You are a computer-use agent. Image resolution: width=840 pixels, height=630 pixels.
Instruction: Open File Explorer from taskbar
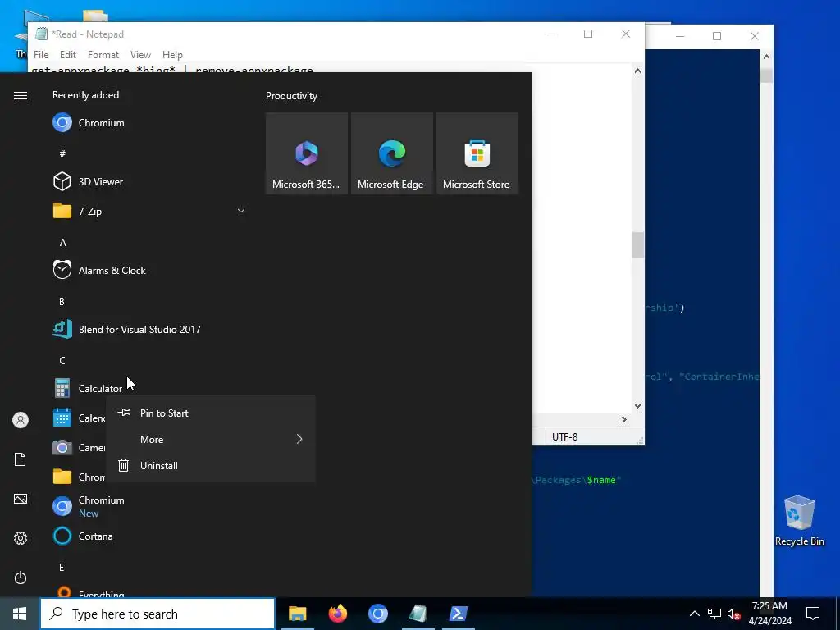[x=297, y=614]
